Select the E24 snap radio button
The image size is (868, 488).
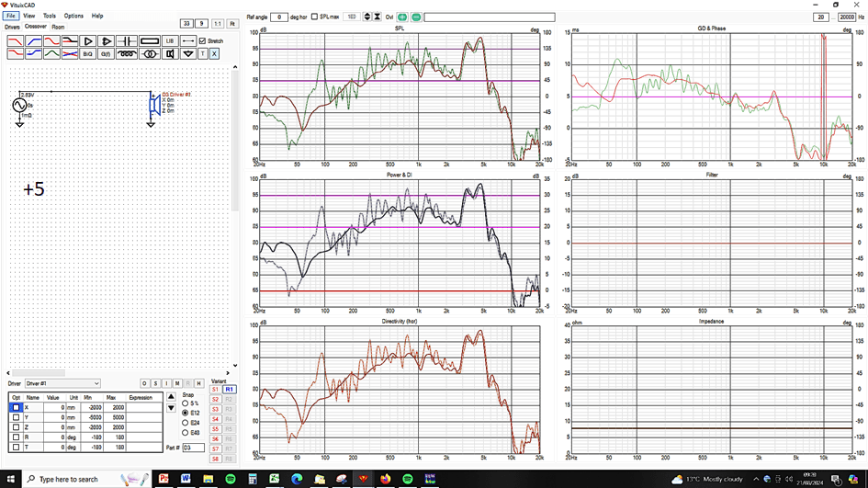click(186, 423)
